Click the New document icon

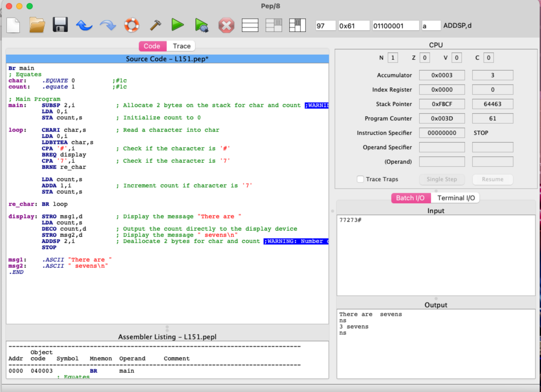pyautogui.click(x=13, y=25)
